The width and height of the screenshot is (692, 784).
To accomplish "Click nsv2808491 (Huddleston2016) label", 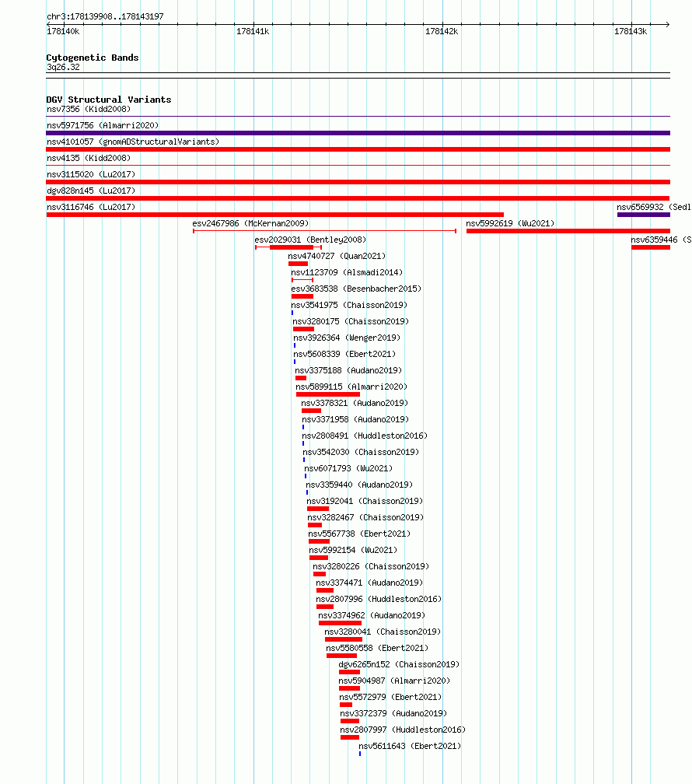I will tap(365, 436).
